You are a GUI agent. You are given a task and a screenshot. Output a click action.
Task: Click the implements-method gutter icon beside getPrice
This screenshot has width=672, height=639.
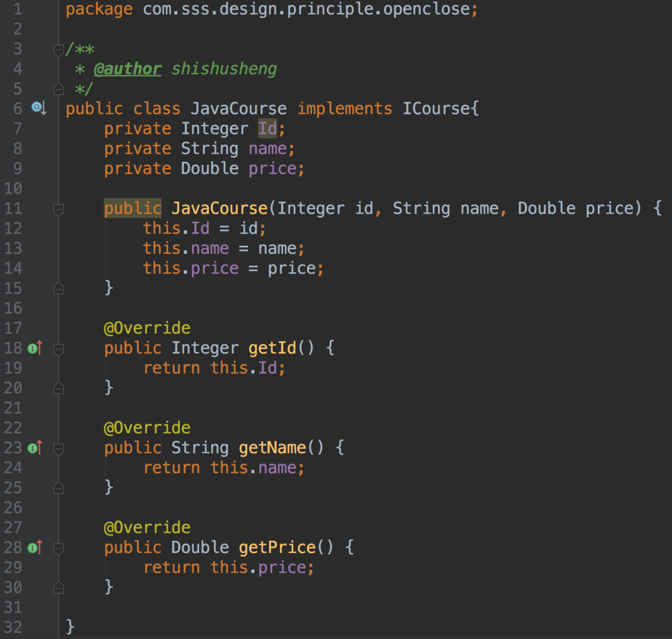[35, 548]
